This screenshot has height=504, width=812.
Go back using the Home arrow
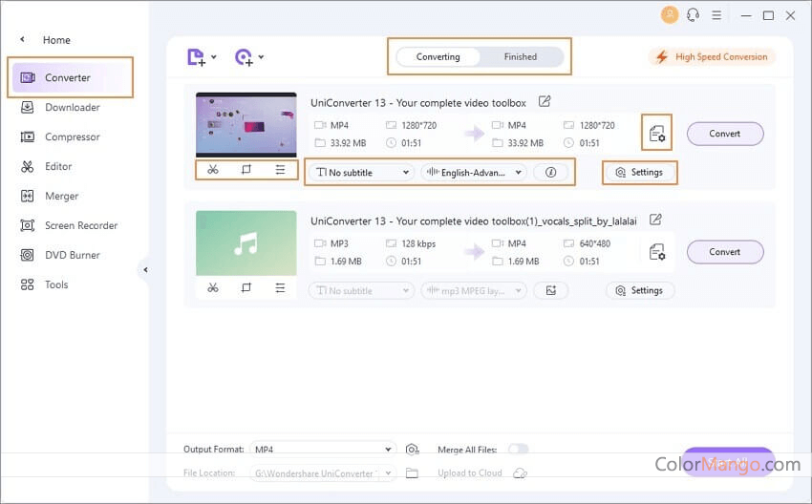coord(22,39)
